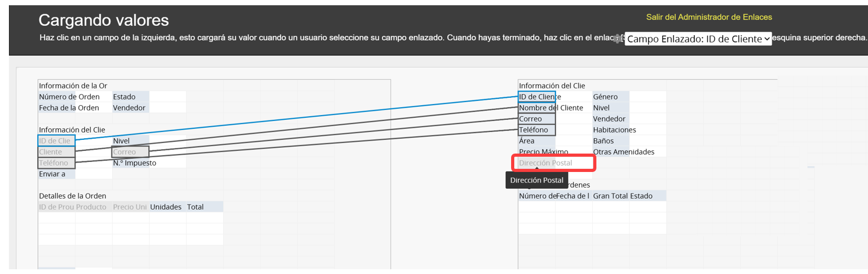
Task: Click the Fecha de la Orden field
Action: (x=69, y=108)
